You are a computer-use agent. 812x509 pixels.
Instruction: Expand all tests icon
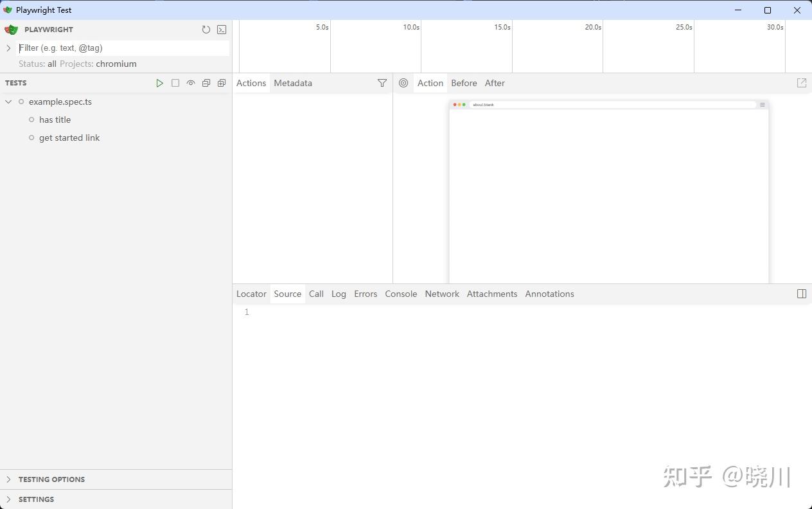[x=222, y=83]
